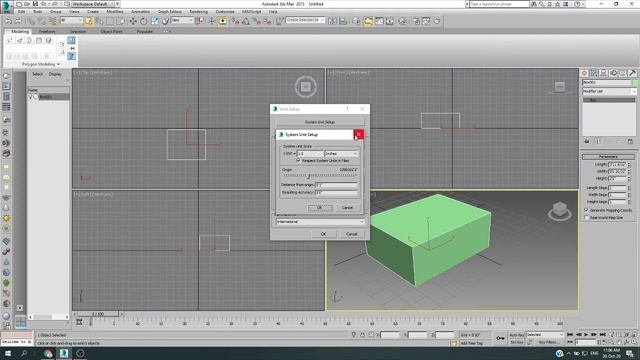The image size is (640, 360).
Task: Click the teapot Render Production icon
Action: click(437, 21)
